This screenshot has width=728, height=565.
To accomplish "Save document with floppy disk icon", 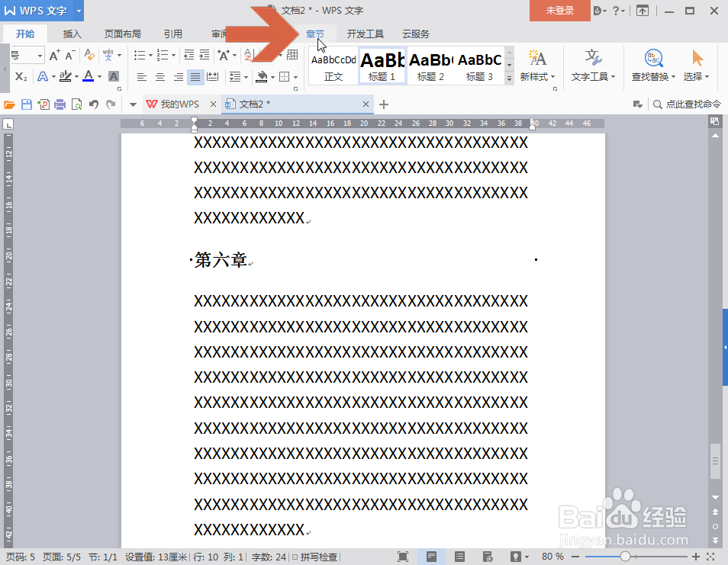I will (x=27, y=104).
